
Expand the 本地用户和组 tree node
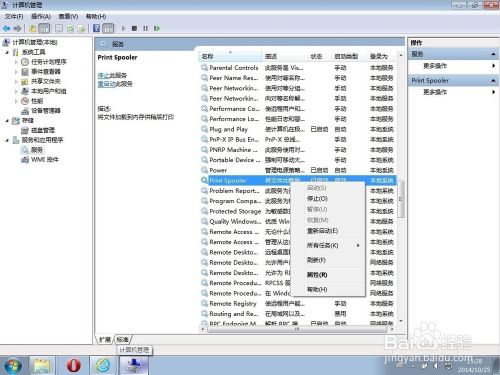click(x=16, y=91)
